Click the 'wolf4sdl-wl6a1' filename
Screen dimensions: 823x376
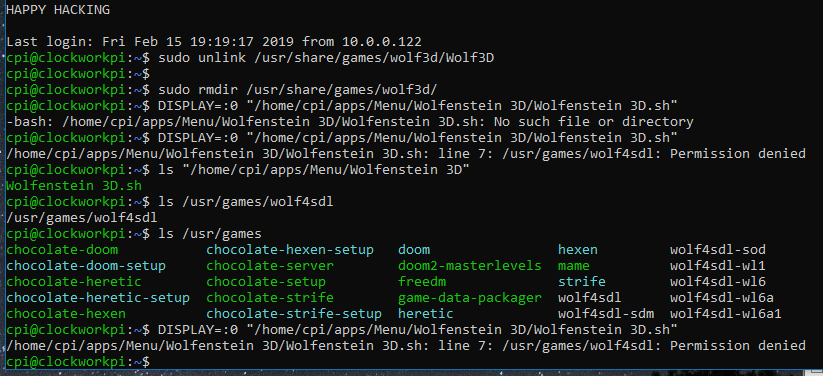[x=725, y=314]
